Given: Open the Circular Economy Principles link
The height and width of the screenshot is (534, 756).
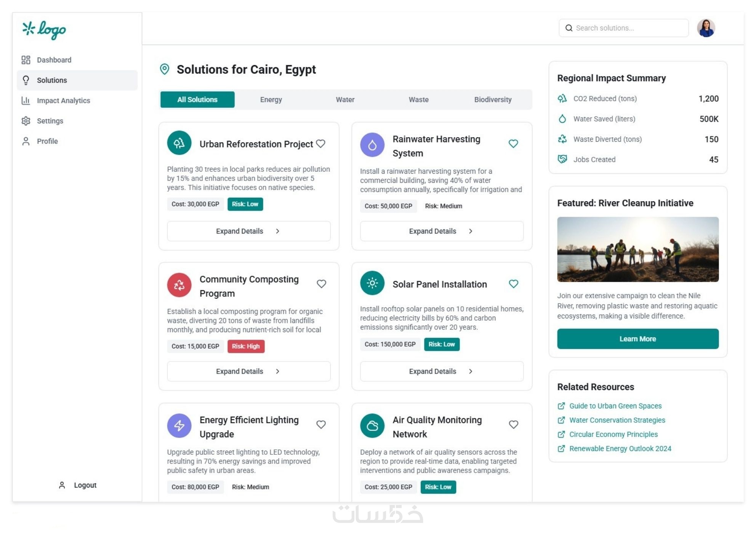Looking at the screenshot, I should pyautogui.click(x=613, y=435).
